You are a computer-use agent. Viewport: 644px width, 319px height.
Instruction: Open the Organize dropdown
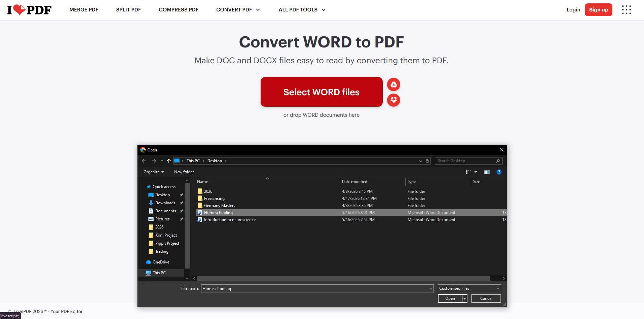(154, 172)
